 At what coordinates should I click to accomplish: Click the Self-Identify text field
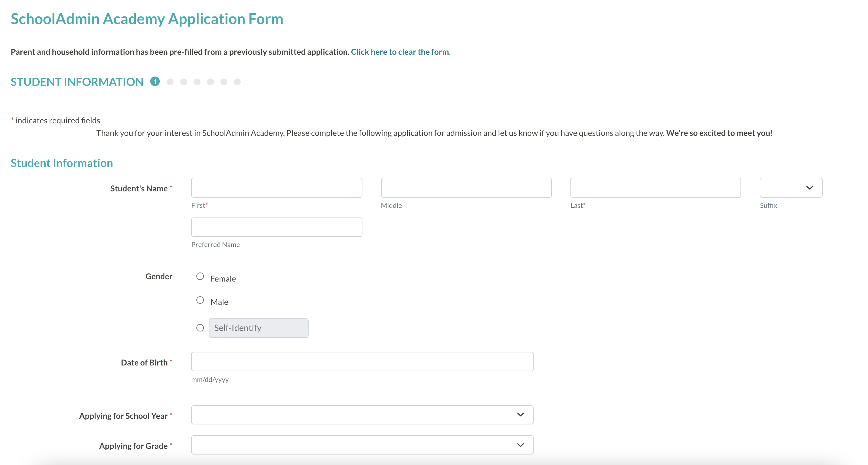pos(258,328)
